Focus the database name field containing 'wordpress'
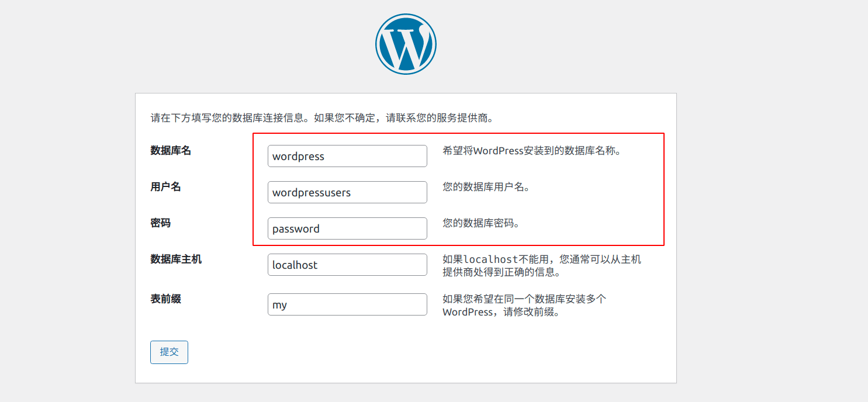The image size is (868, 402). pyautogui.click(x=347, y=156)
